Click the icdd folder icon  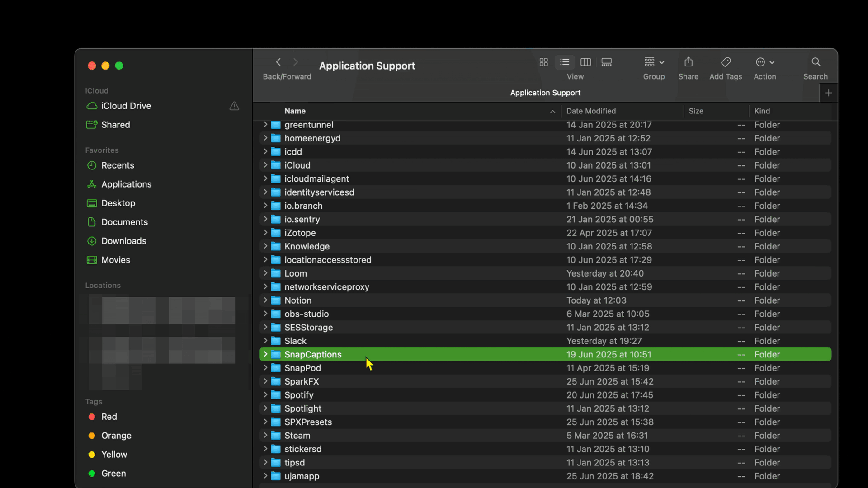click(x=276, y=152)
